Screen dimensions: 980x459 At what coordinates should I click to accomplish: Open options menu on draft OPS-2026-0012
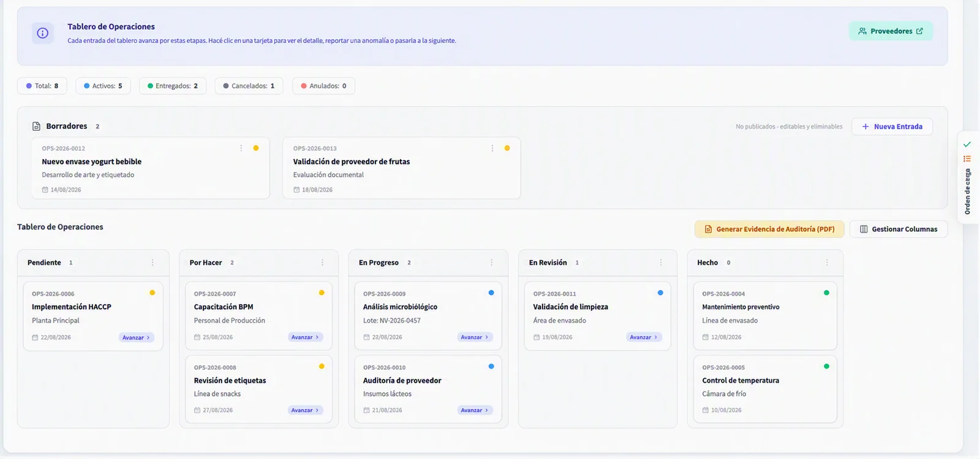click(241, 148)
